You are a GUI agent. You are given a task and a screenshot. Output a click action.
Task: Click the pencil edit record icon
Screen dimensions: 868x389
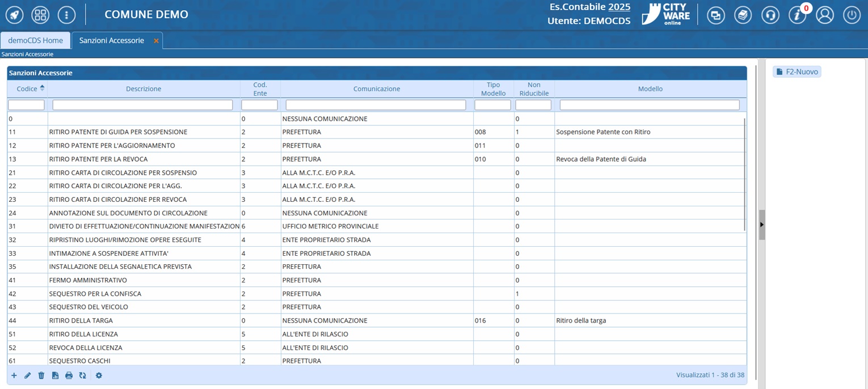[x=27, y=375]
